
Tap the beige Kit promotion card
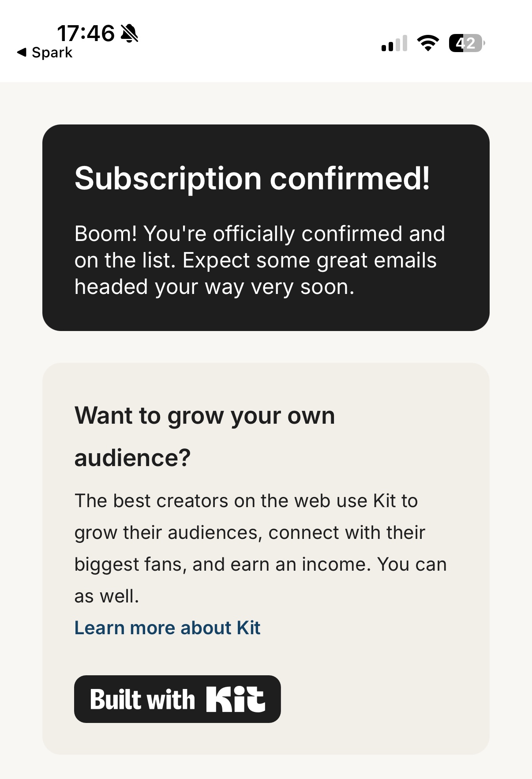266,559
